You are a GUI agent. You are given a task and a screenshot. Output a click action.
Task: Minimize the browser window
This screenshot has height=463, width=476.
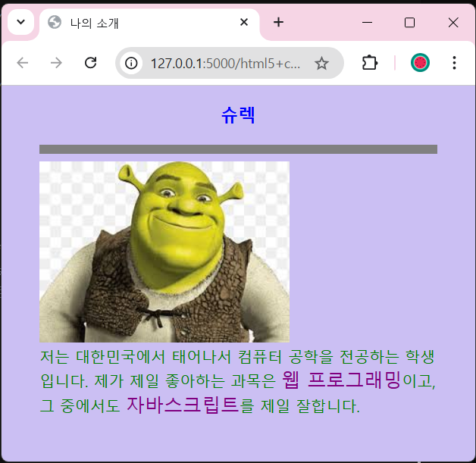[367, 23]
